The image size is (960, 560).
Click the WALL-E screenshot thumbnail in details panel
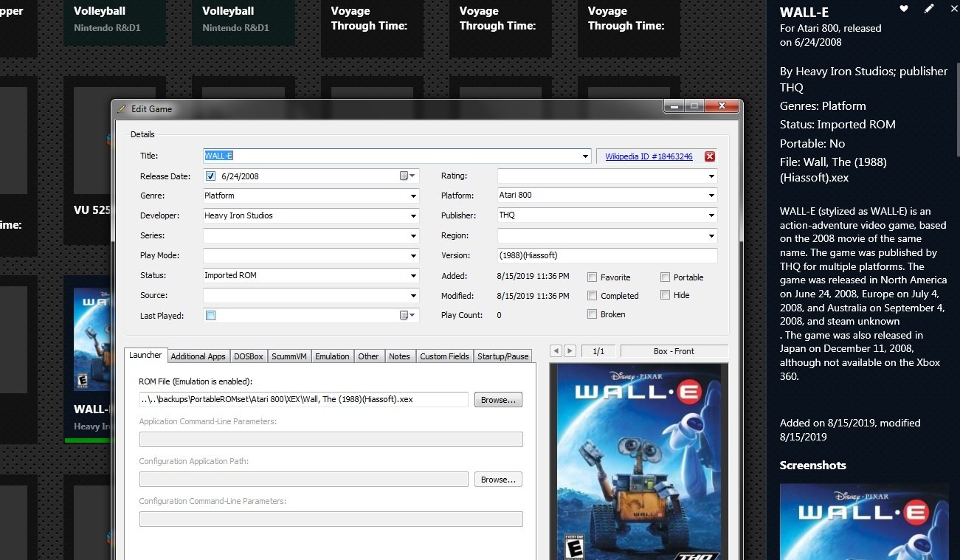point(864,521)
